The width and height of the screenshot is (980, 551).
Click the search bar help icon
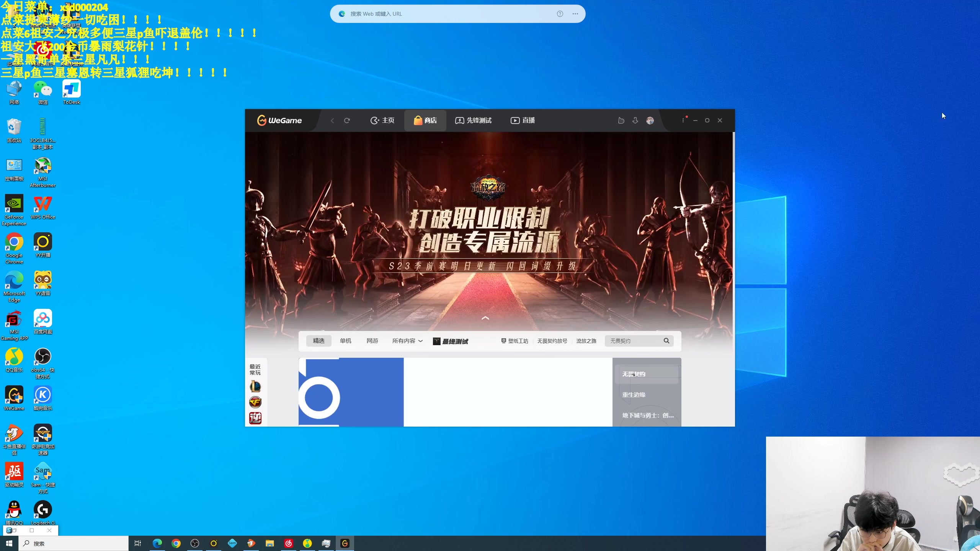click(560, 14)
